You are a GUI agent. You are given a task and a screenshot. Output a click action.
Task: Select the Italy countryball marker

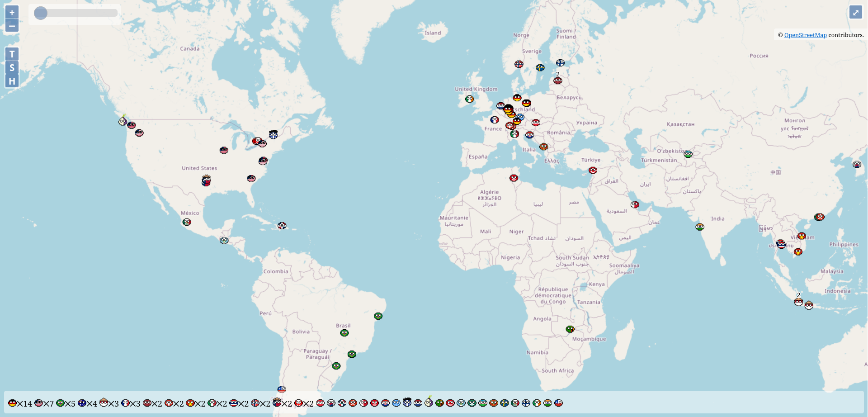click(514, 134)
